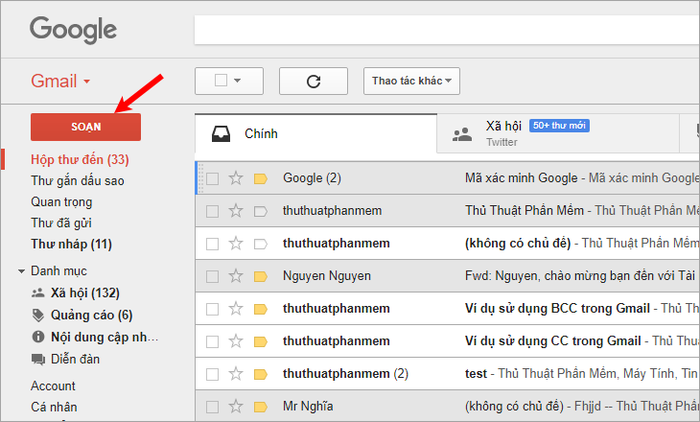
Task: Open 'Ví dụ sử dụng CC trong Gmail' email
Action: pyautogui.click(x=553, y=341)
